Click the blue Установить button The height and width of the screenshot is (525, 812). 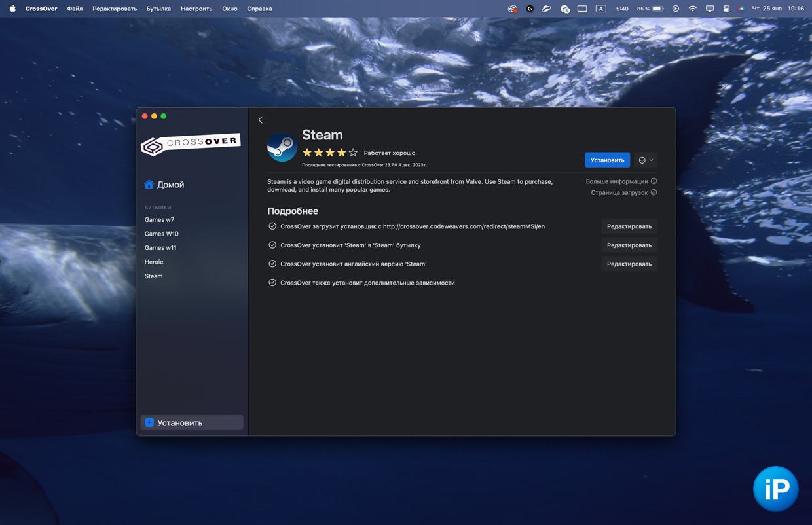click(x=607, y=160)
